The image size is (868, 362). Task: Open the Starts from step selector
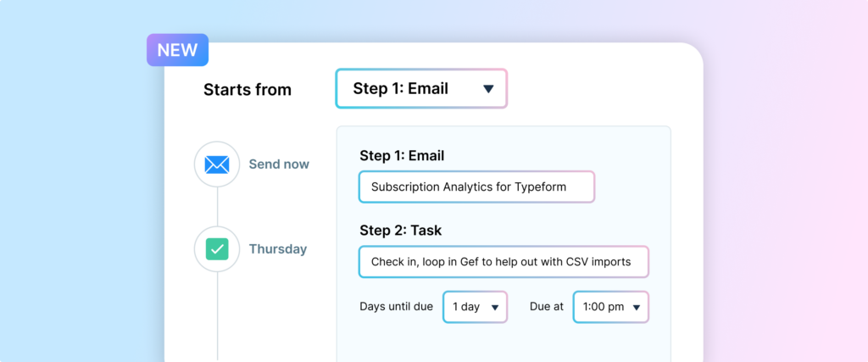click(x=421, y=88)
